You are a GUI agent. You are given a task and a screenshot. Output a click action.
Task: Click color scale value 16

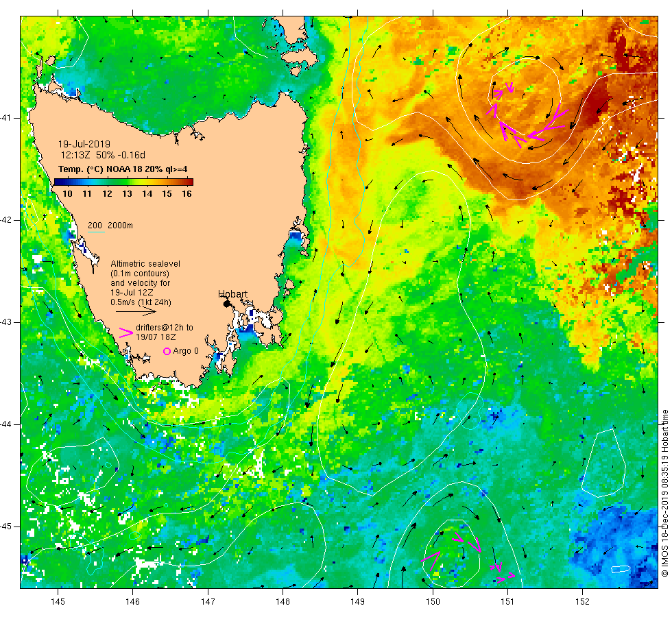coord(187,193)
